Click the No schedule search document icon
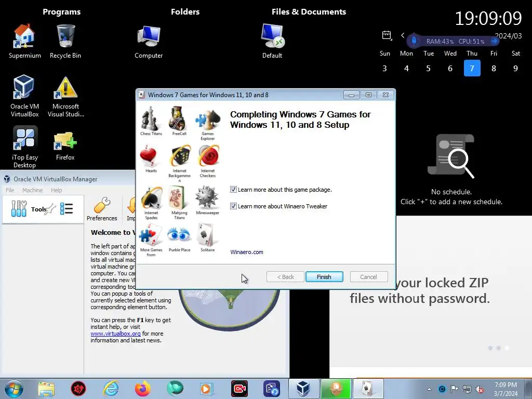532x399 pixels. pos(451,156)
